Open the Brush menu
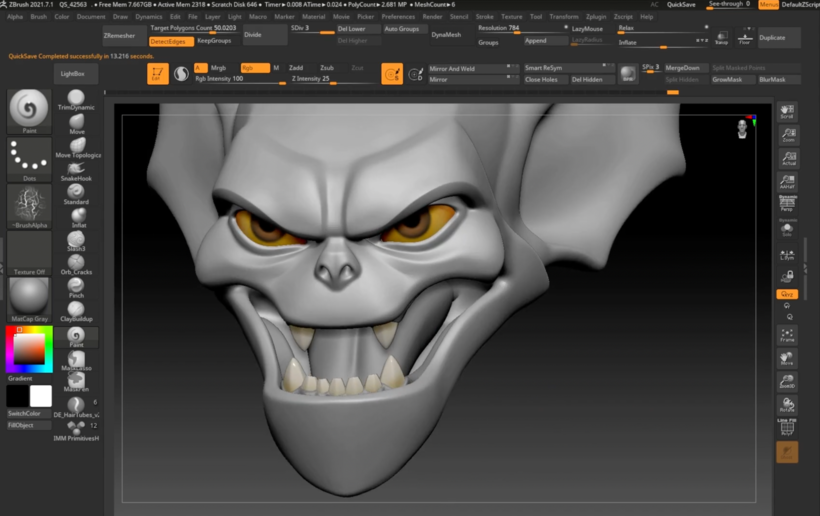 [x=39, y=17]
